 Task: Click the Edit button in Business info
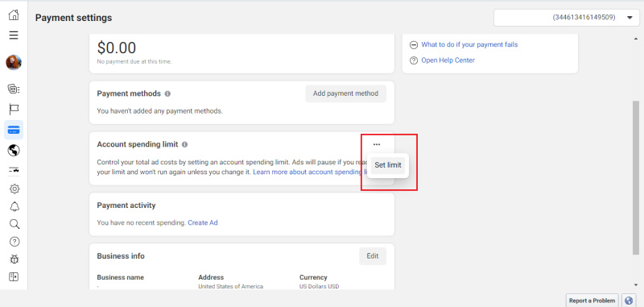(x=373, y=256)
